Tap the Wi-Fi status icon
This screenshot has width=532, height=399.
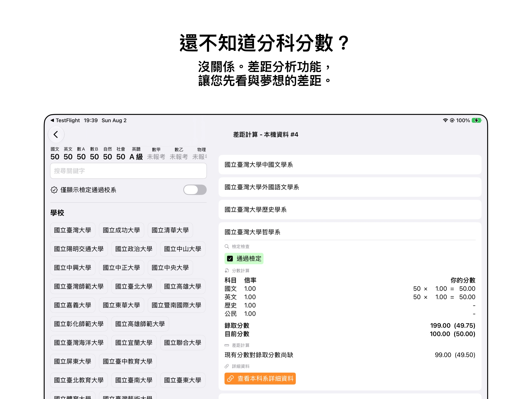tap(445, 120)
